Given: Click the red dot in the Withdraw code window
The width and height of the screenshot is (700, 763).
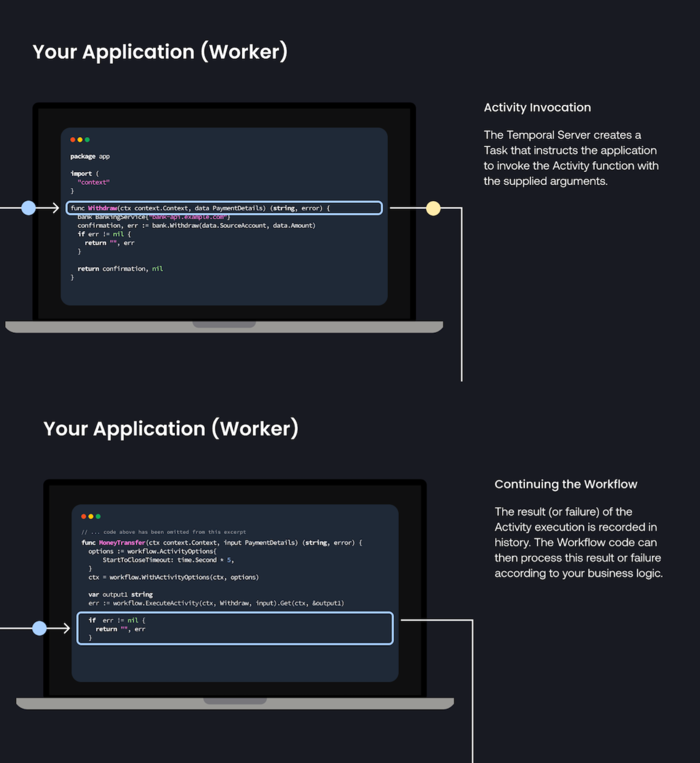Looking at the screenshot, I should click(73, 140).
